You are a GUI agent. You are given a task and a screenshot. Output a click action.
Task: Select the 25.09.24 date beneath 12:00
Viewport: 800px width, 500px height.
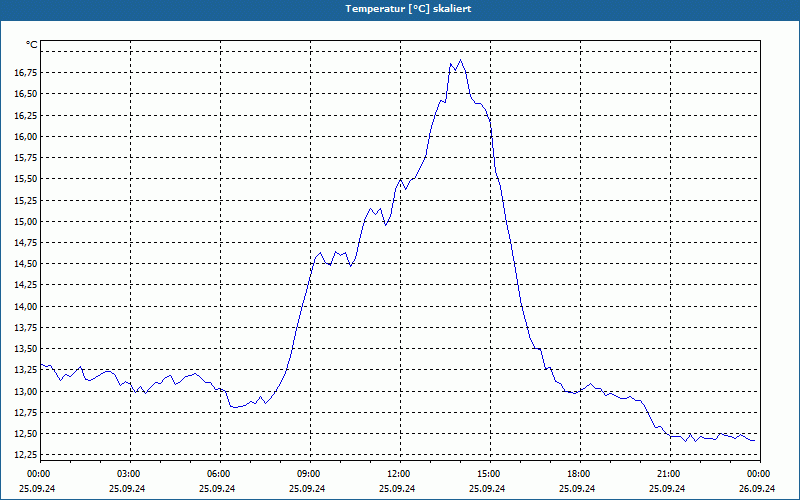pyautogui.click(x=397, y=488)
